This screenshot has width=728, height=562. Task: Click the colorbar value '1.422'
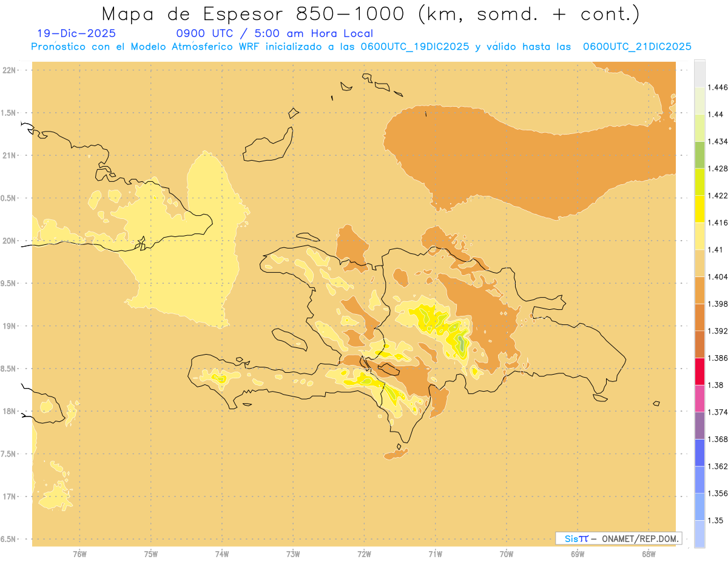click(716, 195)
